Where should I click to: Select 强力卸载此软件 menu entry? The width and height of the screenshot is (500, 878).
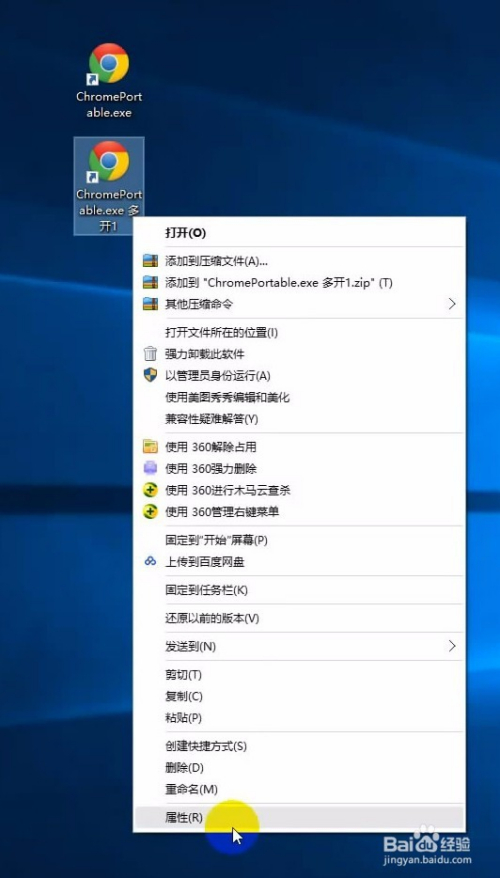tap(299, 354)
